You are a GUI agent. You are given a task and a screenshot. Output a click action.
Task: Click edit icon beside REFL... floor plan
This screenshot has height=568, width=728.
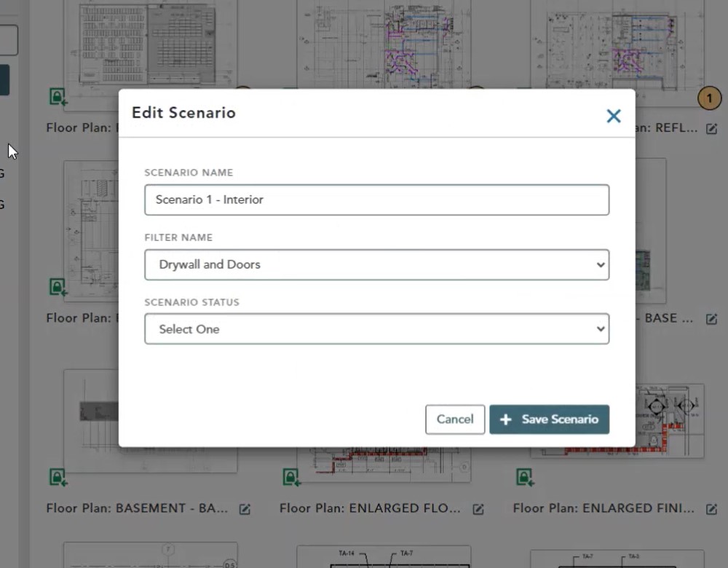tap(711, 129)
